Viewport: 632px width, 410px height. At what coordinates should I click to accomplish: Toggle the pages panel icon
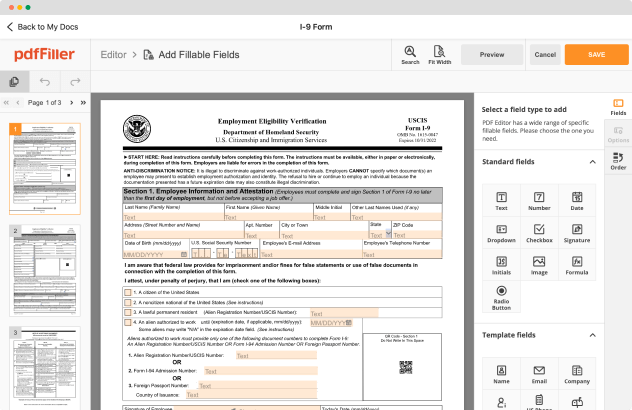14,82
